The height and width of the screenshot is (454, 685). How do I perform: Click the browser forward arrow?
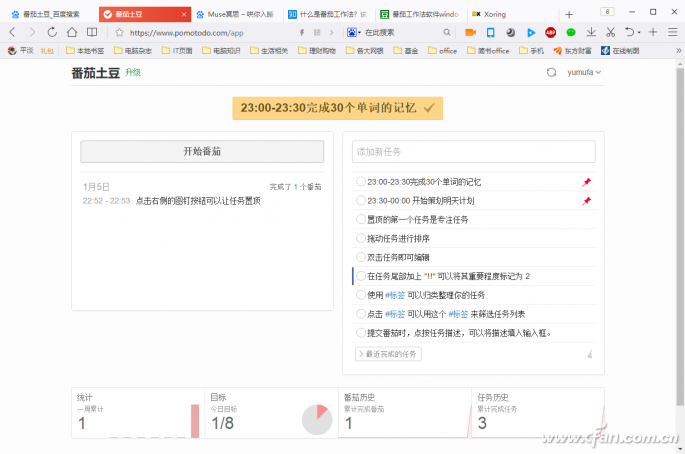(32, 32)
